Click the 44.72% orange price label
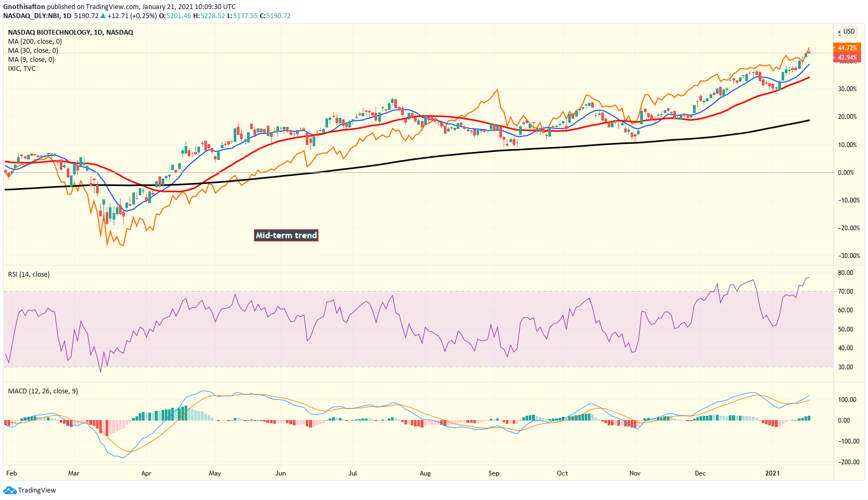Image resolution: width=868 pixels, height=500 pixels. pos(847,48)
